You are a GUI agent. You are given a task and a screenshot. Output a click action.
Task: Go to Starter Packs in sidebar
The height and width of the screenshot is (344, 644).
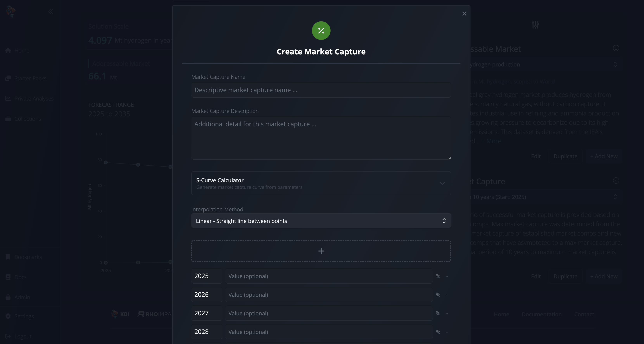click(30, 78)
